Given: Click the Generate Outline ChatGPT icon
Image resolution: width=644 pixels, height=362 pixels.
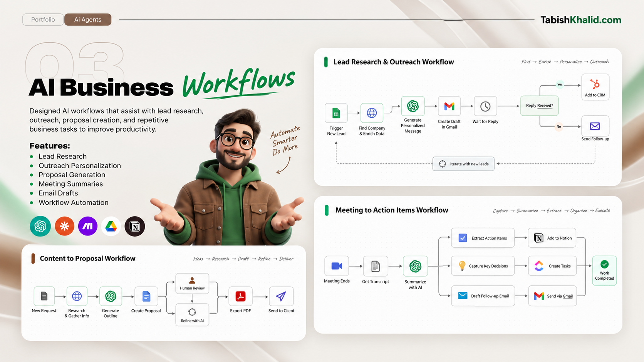Looking at the screenshot, I should (111, 296).
